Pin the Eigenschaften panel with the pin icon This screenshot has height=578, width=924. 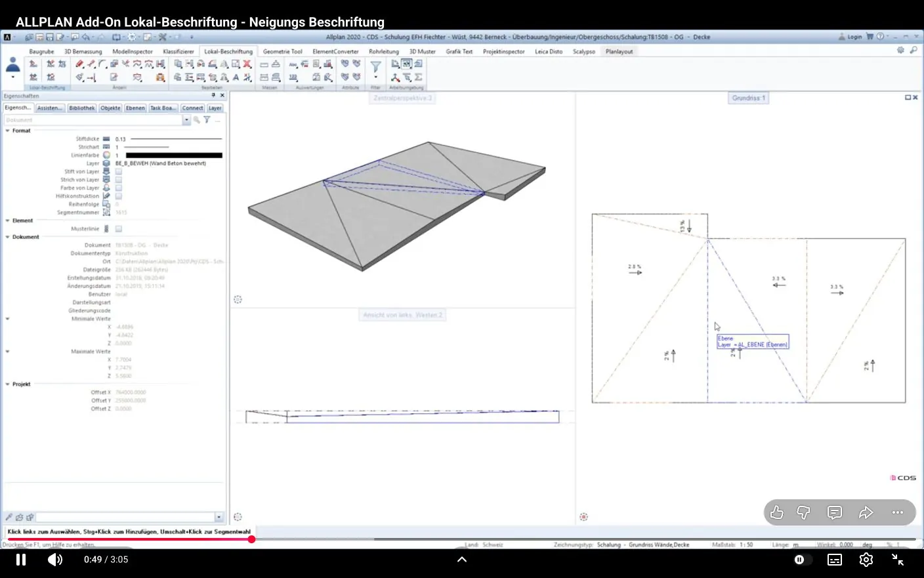point(213,96)
